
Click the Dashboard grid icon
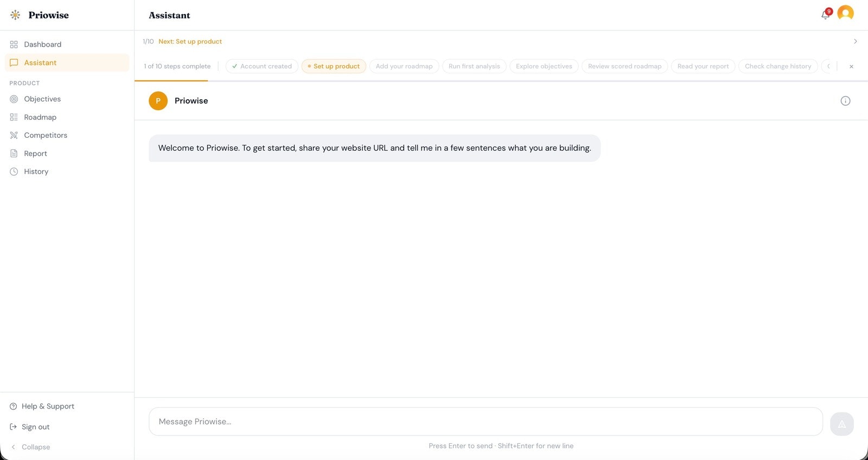click(x=14, y=44)
